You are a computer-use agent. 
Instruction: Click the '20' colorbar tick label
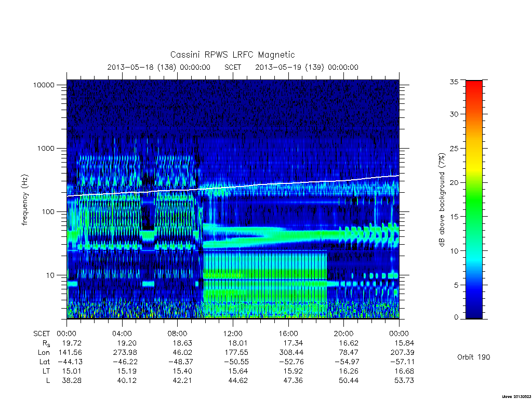[454, 182]
